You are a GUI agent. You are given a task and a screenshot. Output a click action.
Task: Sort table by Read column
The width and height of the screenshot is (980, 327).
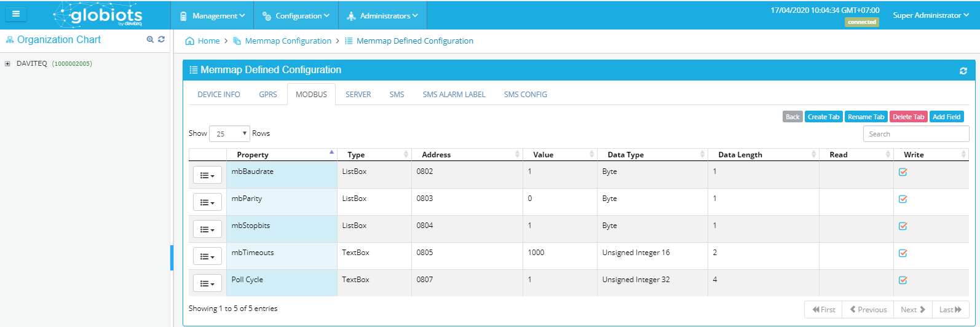pos(856,155)
